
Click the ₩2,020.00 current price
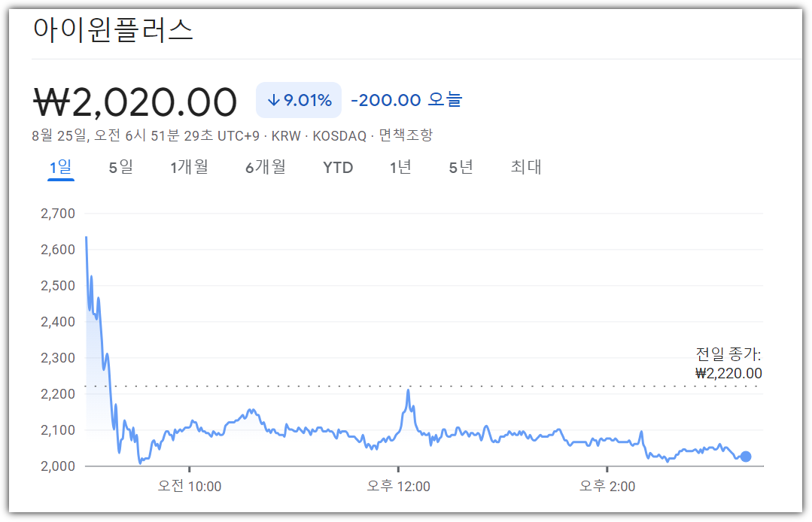[x=135, y=102]
